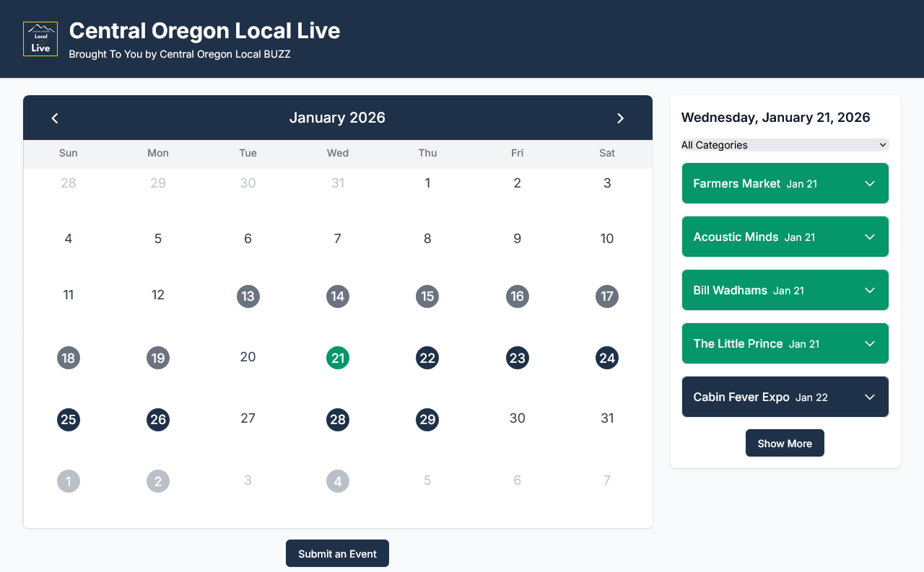Go to next month arrow
This screenshot has height=572, width=924.
[620, 118]
